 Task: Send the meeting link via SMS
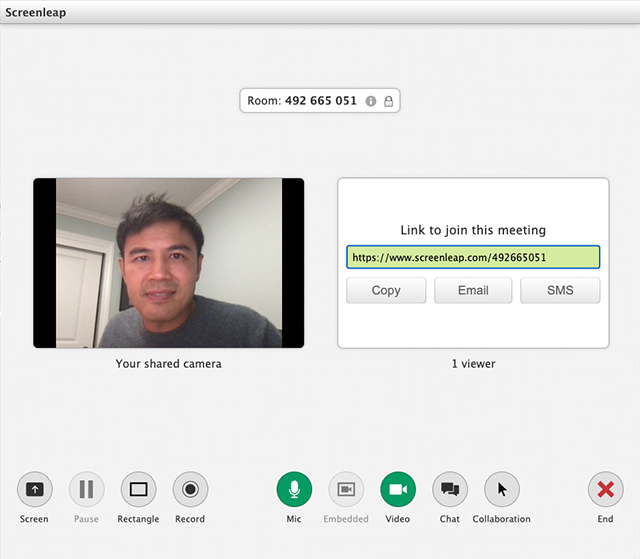pos(560,290)
